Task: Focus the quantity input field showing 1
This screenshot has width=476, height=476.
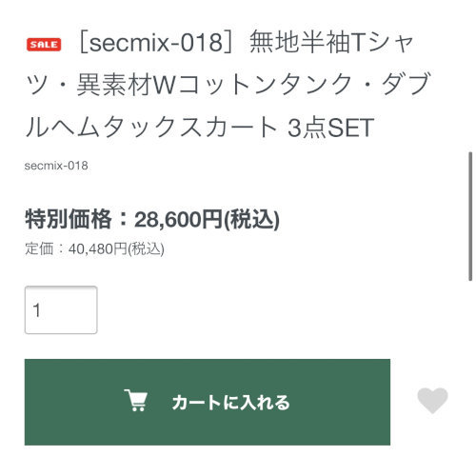Action: coord(61,309)
